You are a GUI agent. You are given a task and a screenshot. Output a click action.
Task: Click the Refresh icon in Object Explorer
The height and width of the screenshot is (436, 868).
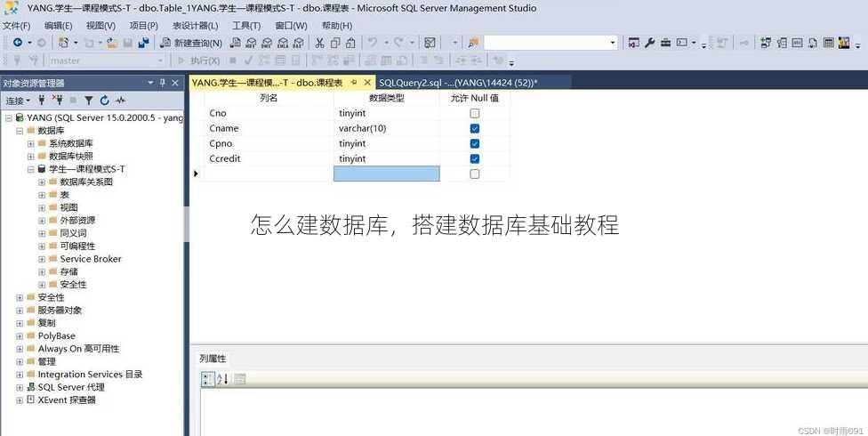(105, 101)
